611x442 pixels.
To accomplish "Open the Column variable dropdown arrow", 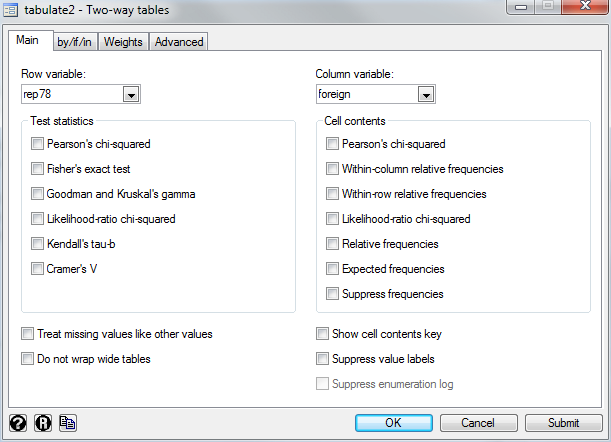I will (426, 94).
